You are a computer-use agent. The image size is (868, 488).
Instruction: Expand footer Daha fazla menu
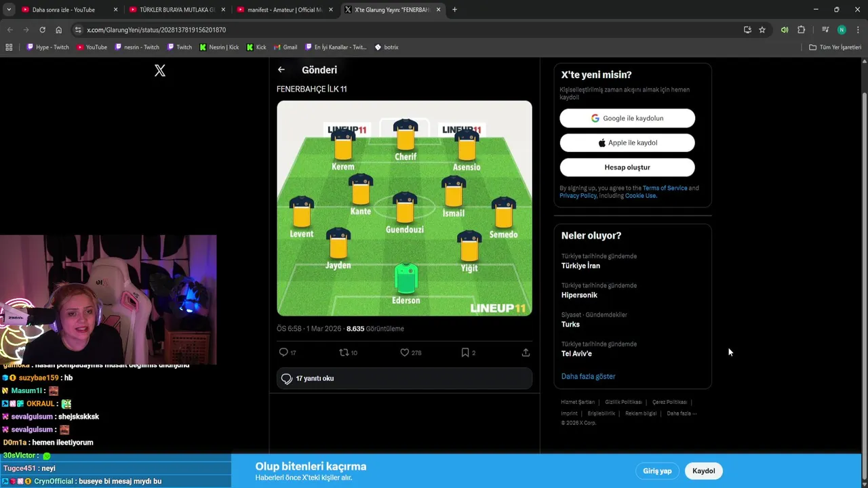pyautogui.click(x=682, y=413)
